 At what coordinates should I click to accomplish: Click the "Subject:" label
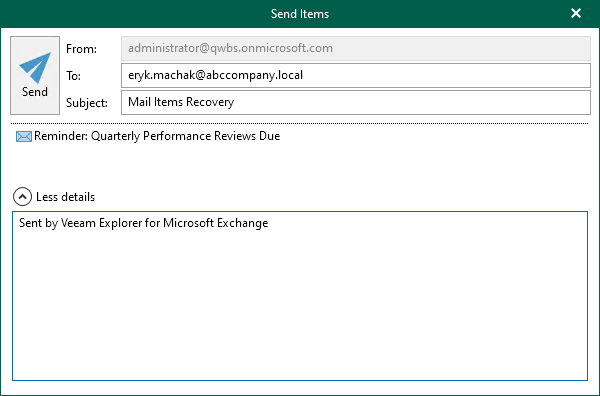pos(87,103)
